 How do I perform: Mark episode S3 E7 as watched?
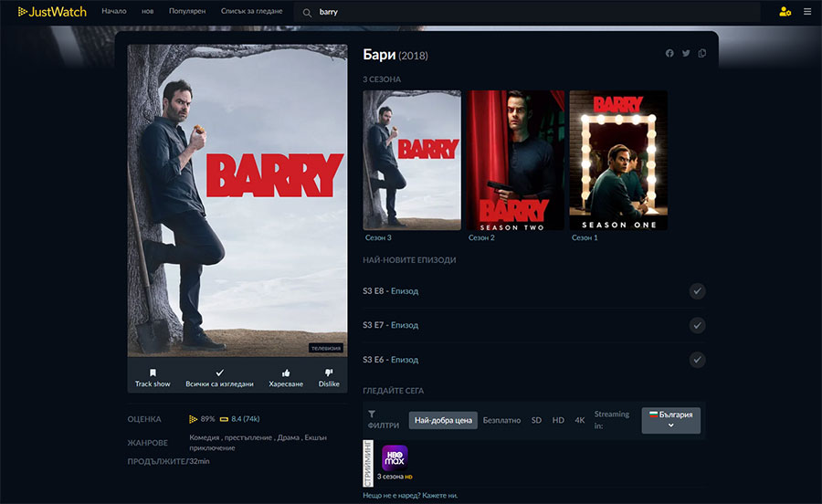[x=697, y=325]
